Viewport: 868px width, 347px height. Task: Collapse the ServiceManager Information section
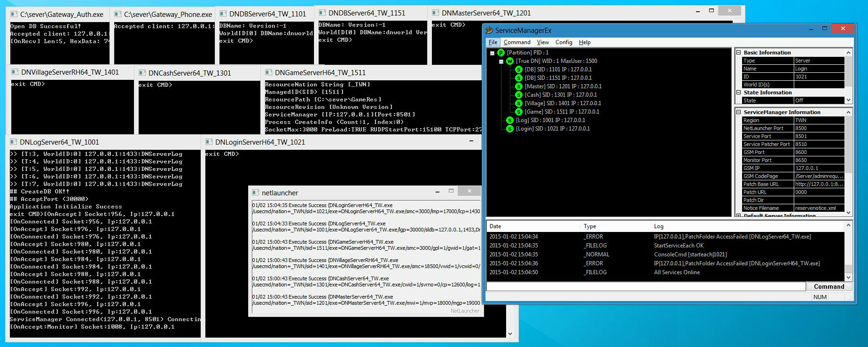tap(739, 112)
